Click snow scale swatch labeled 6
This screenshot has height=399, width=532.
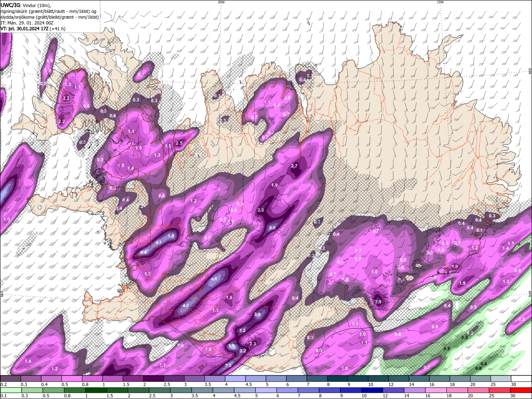point(297,379)
